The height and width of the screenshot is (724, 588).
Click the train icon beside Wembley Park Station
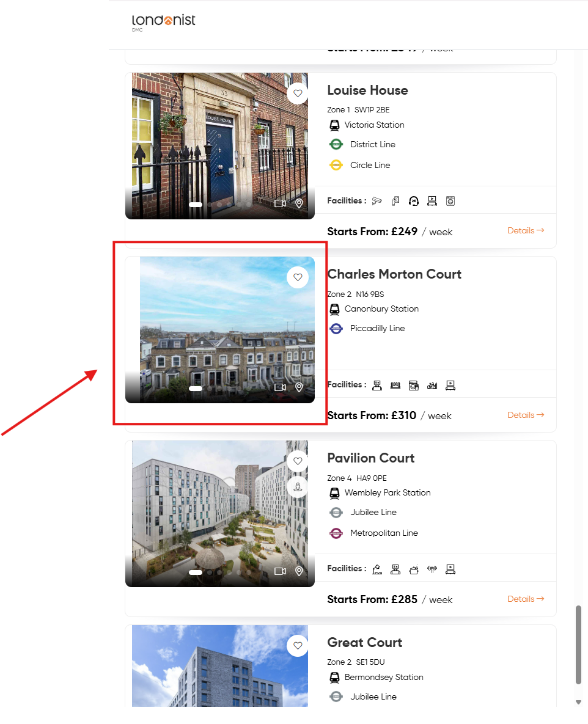[x=334, y=493]
